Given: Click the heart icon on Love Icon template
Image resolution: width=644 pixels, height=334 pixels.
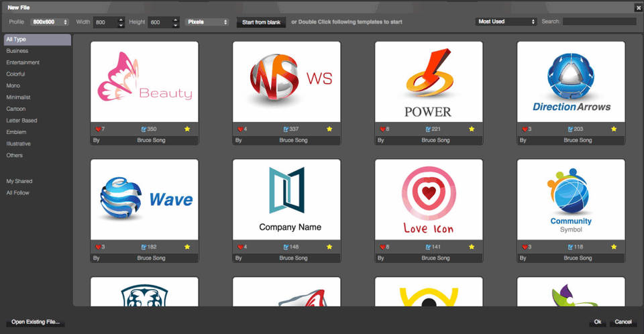Looking at the screenshot, I should (x=382, y=247).
